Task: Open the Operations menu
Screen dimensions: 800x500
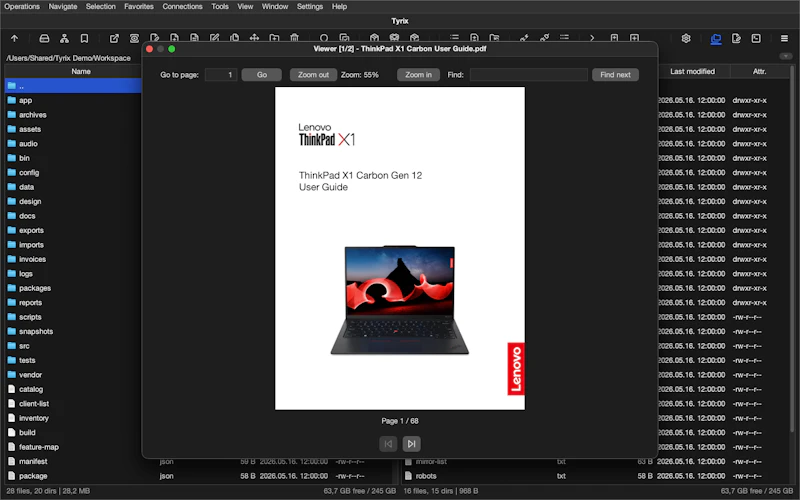Action: (22, 7)
